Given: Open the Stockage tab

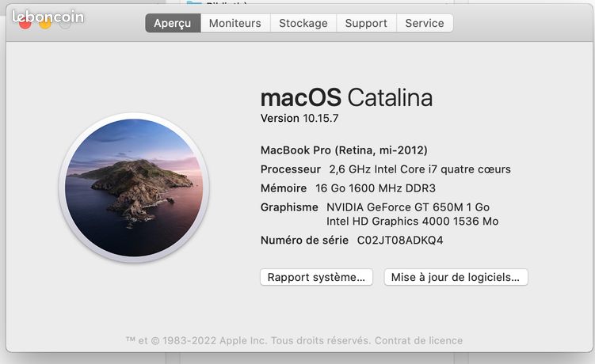Looking at the screenshot, I should click(x=303, y=23).
